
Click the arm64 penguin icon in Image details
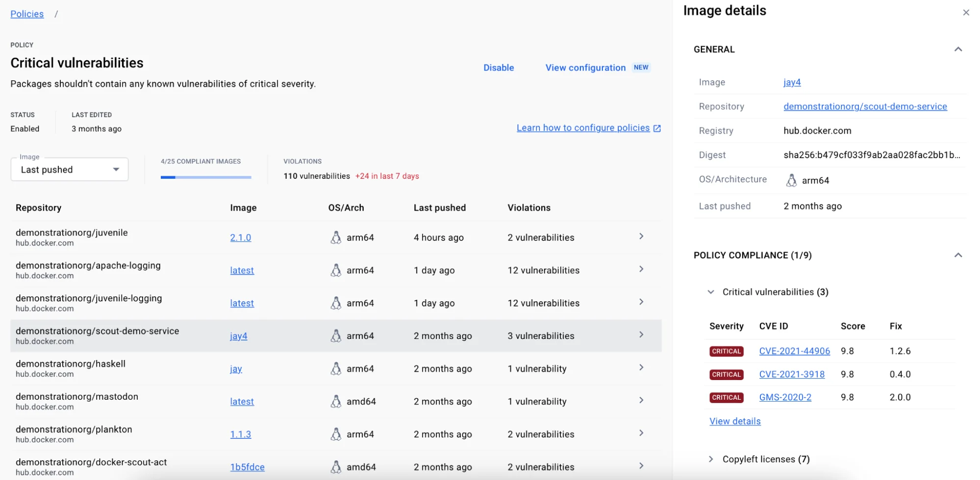(x=792, y=180)
